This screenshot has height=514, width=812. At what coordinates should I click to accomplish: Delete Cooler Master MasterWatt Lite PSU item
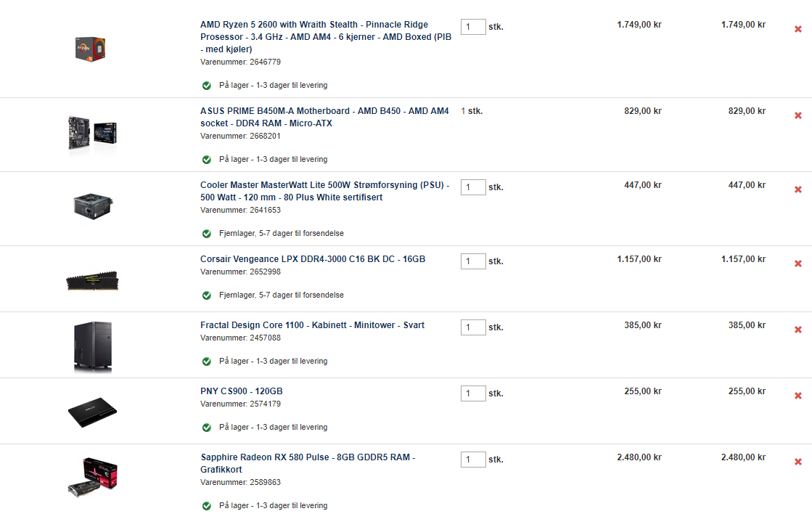(x=798, y=189)
